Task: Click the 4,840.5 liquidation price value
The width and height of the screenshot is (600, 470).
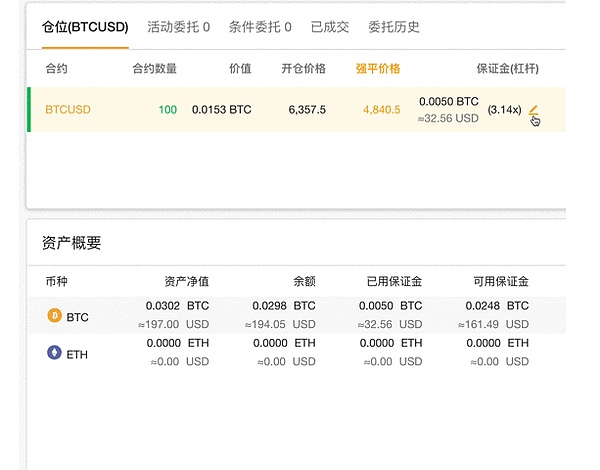Action: pyautogui.click(x=381, y=110)
